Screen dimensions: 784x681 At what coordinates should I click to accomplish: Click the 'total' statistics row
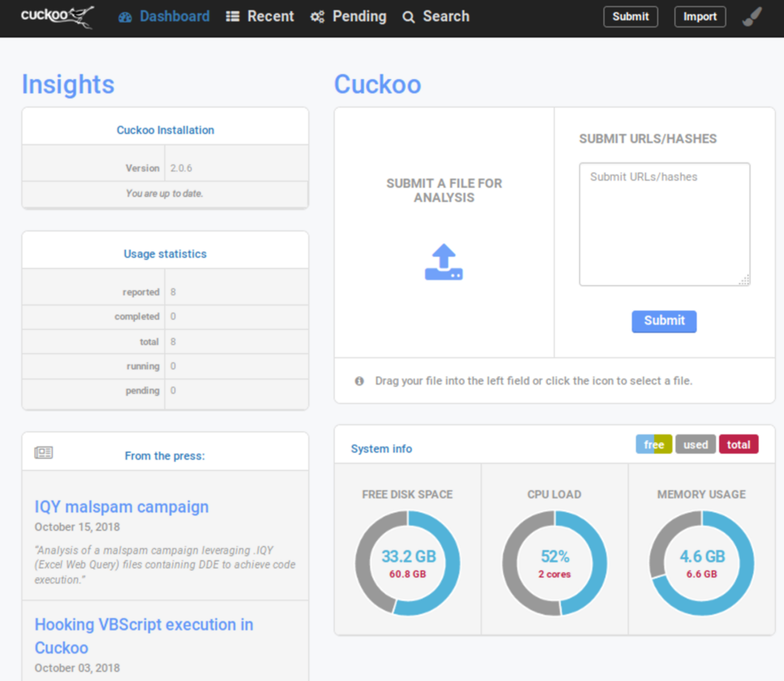coord(165,342)
